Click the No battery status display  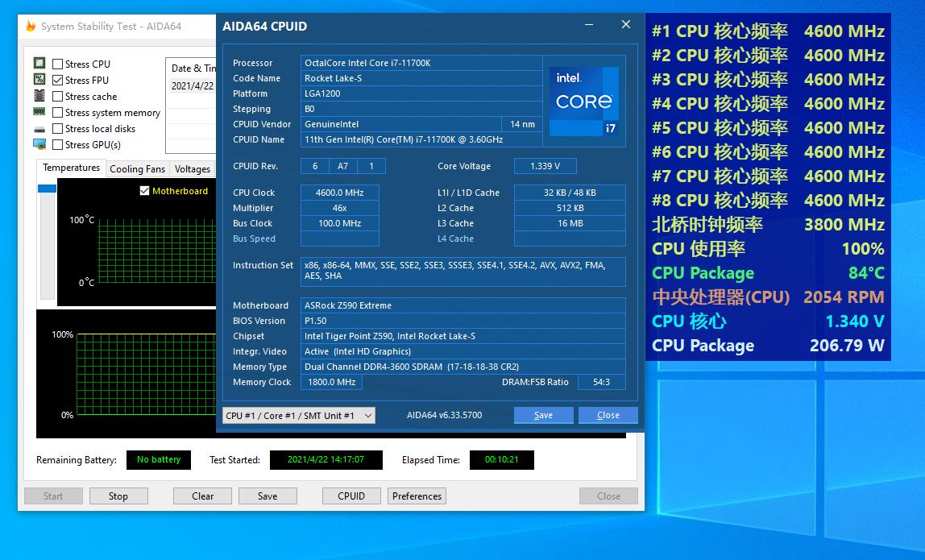(159, 460)
